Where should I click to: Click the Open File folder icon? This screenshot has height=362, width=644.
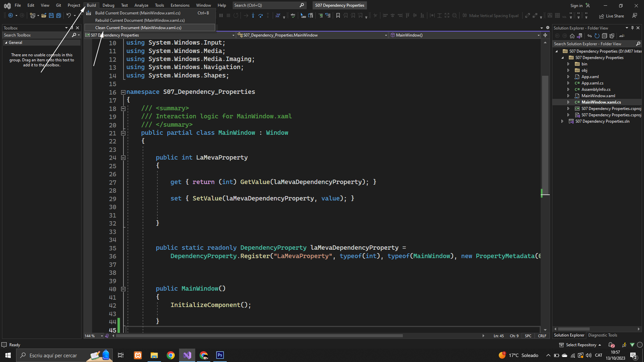44,15
